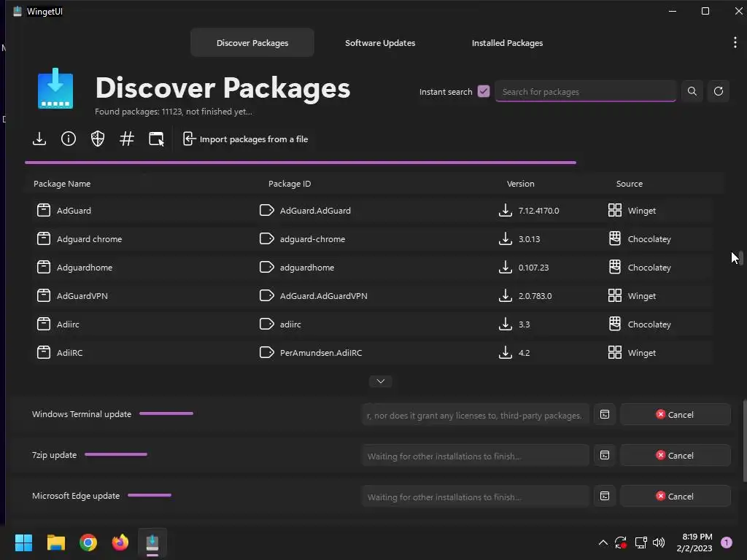Click the Chocolatey icon on the Adiirc row
The width and height of the screenshot is (747, 560).
coord(614,324)
